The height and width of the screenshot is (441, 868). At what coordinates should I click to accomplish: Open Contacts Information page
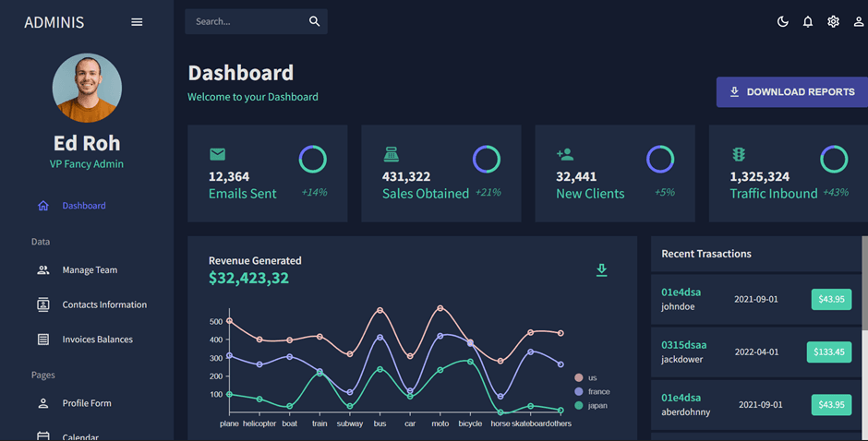pyautogui.click(x=104, y=304)
